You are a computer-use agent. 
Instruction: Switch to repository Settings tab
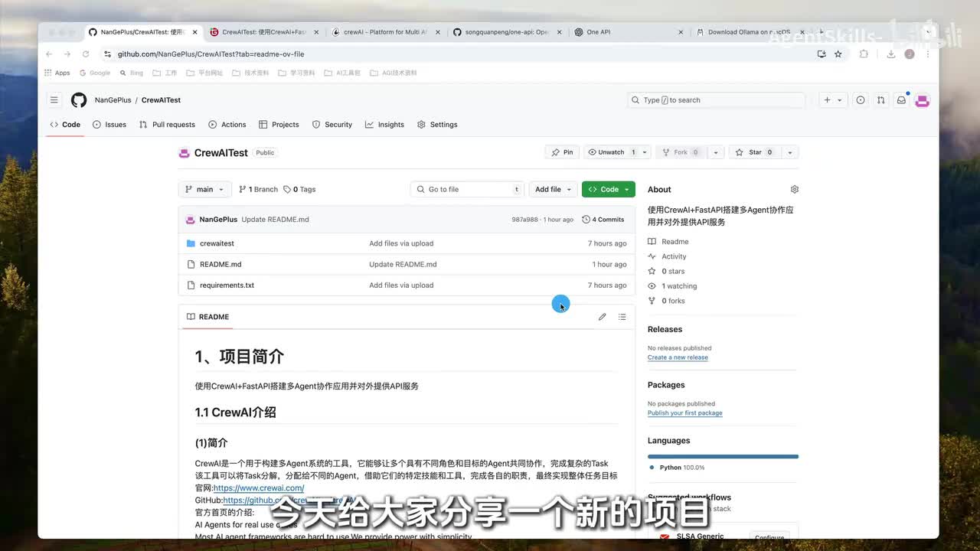[x=437, y=125]
